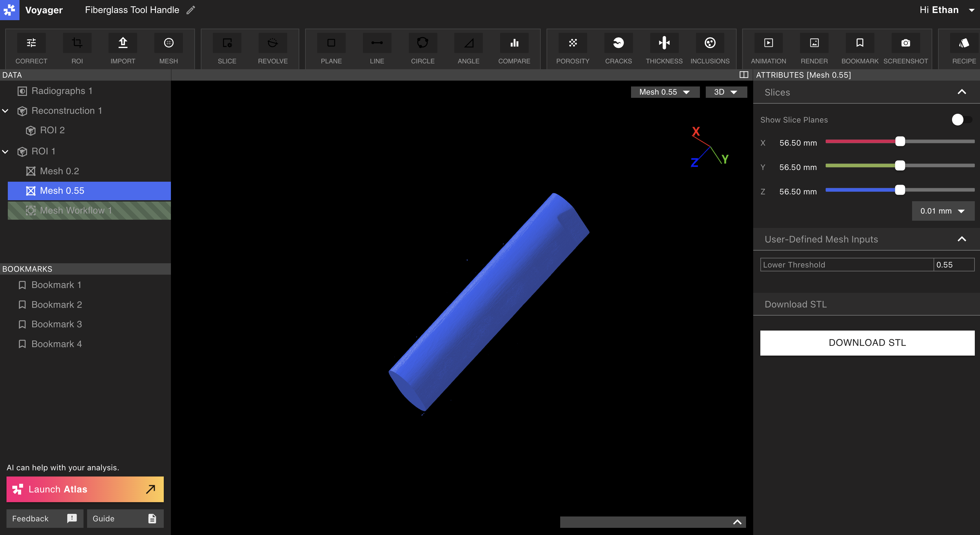Select the Cracks detection tool
The width and height of the screenshot is (980, 535).
pos(618,43)
